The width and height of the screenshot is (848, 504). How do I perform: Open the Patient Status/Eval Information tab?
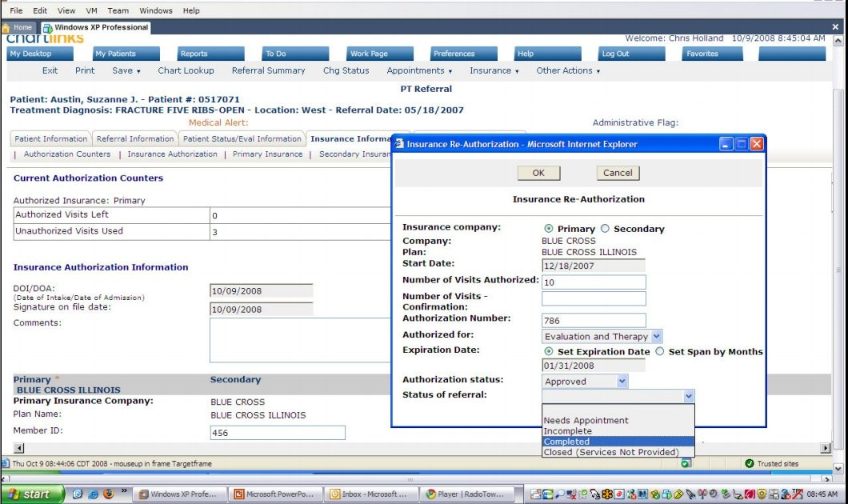click(x=242, y=139)
